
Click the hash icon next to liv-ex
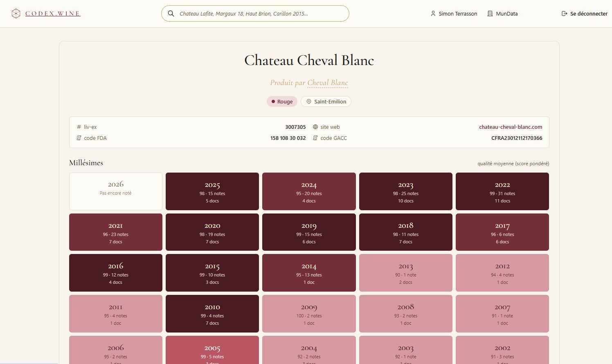pos(79,127)
